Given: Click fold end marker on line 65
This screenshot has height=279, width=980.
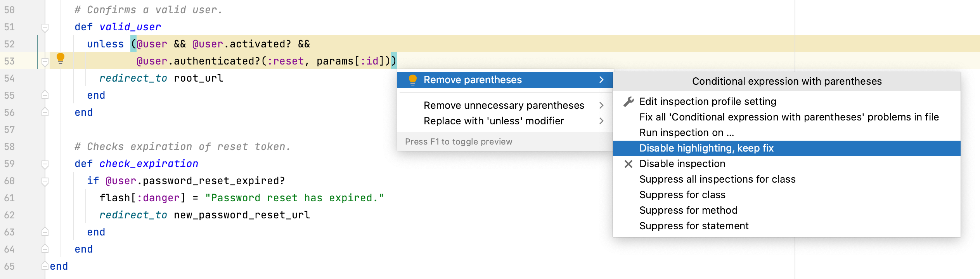Looking at the screenshot, I should pos(45,266).
